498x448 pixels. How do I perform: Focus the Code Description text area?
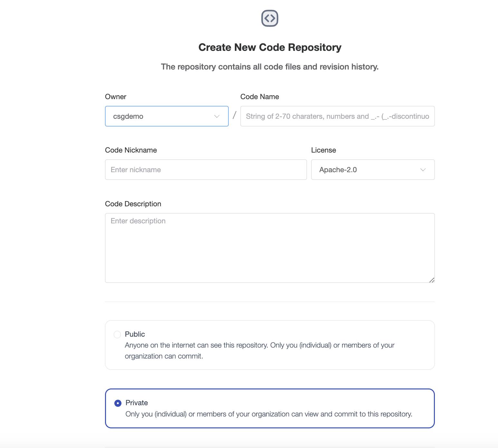click(270, 248)
